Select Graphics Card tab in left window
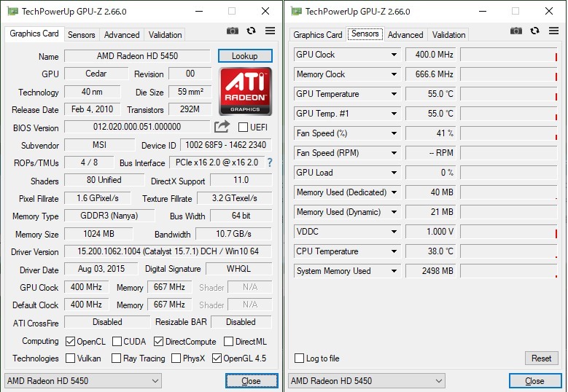568x392 pixels. point(34,34)
